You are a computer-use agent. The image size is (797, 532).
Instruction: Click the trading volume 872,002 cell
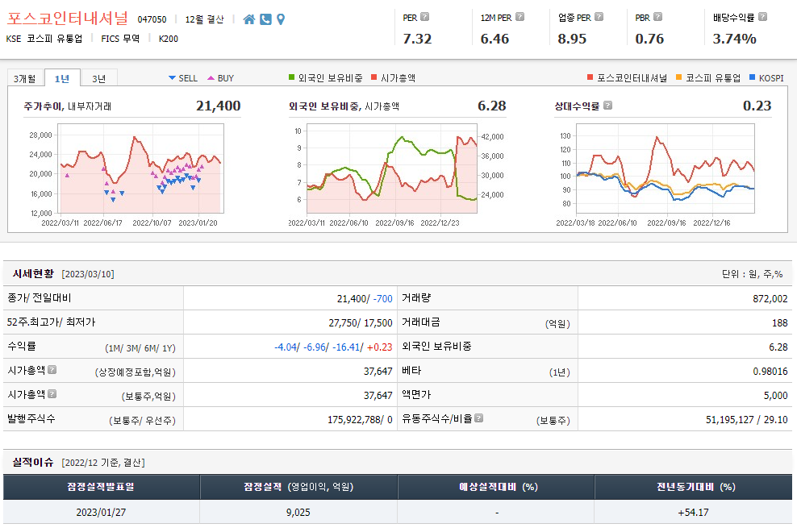685,298
